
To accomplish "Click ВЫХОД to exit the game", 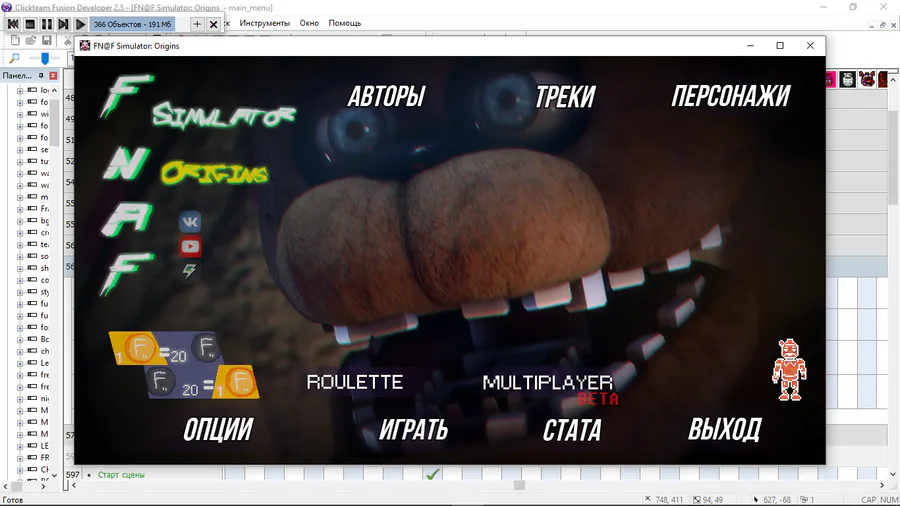I will click(x=724, y=430).
